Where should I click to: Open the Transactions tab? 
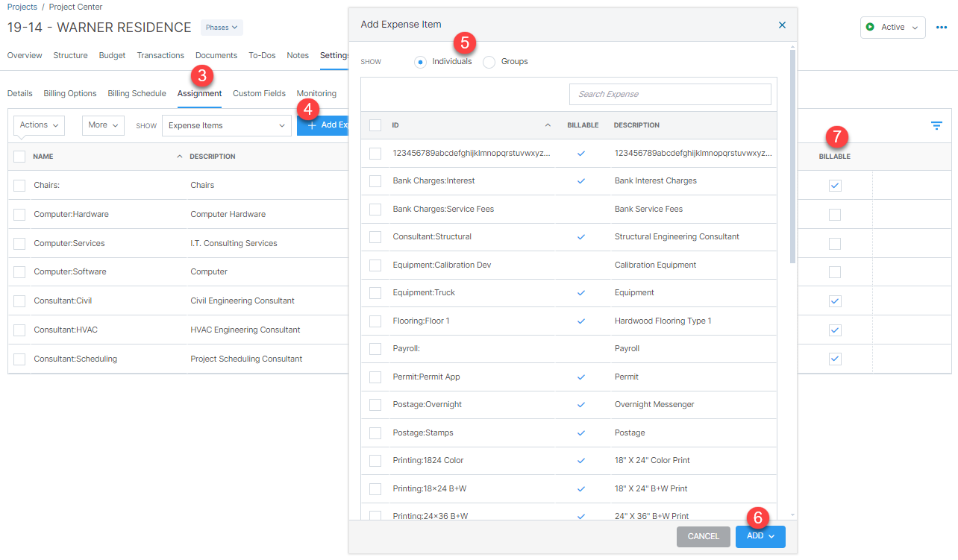click(x=160, y=55)
